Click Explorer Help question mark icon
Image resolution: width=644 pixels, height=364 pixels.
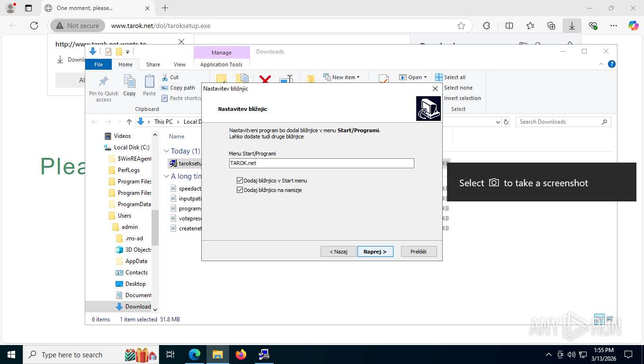(x=612, y=64)
